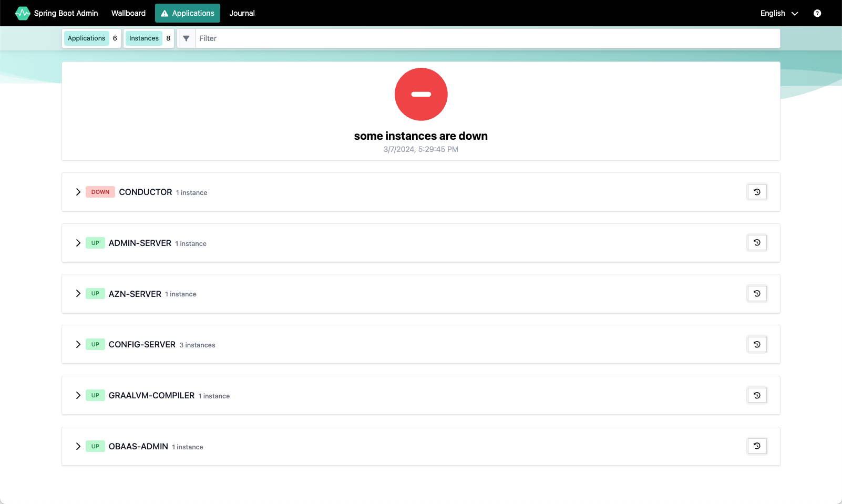Image resolution: width=842 pixels, height=504 pixels.
Task: Open the English language dropdown
Action: click(779, 13)
